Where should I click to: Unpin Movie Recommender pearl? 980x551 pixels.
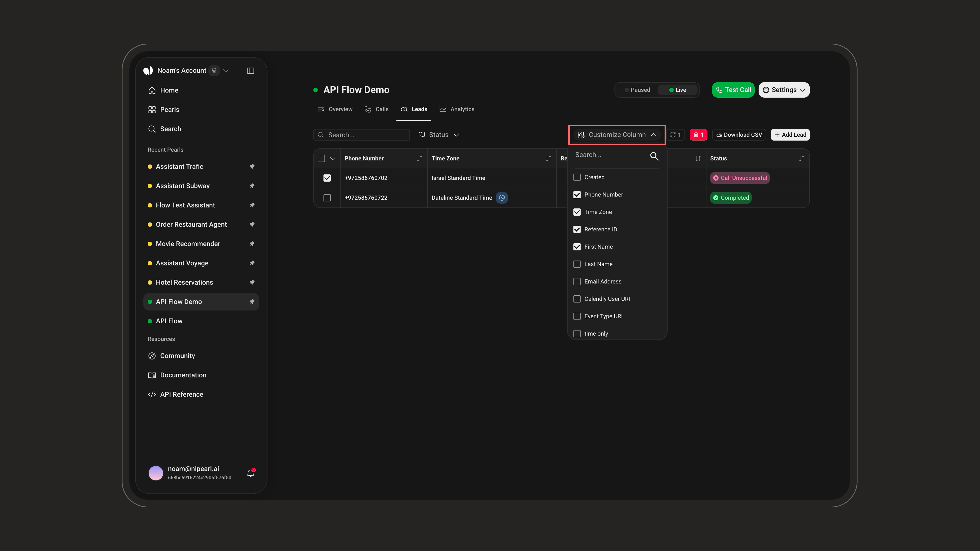click(252, 244)
